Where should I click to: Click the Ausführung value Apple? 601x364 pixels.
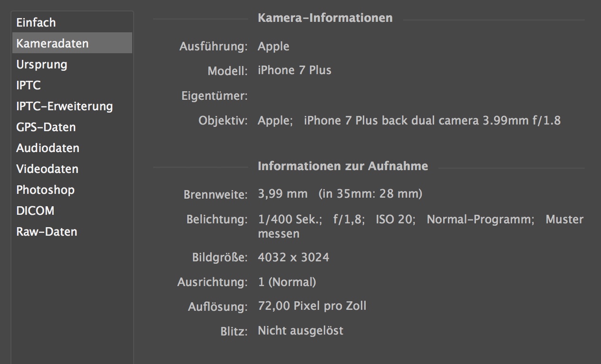[273, 47]
